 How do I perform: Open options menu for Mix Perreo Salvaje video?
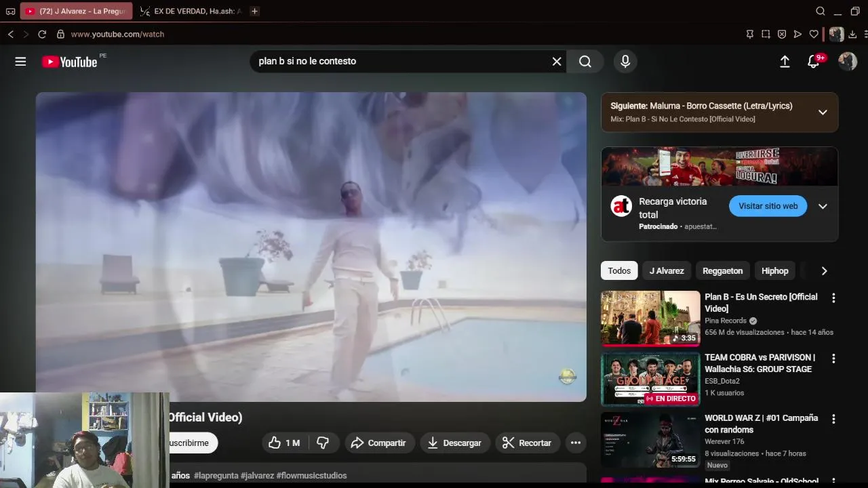833,481
